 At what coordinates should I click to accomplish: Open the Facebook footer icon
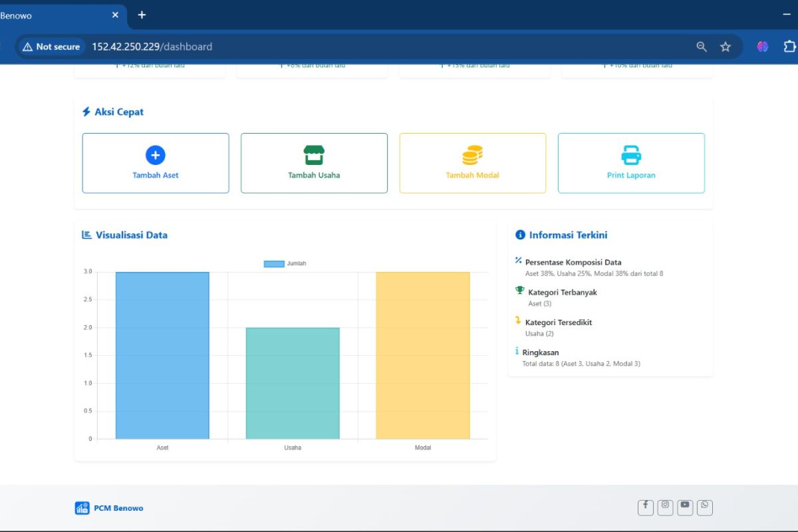coord(645,507)
